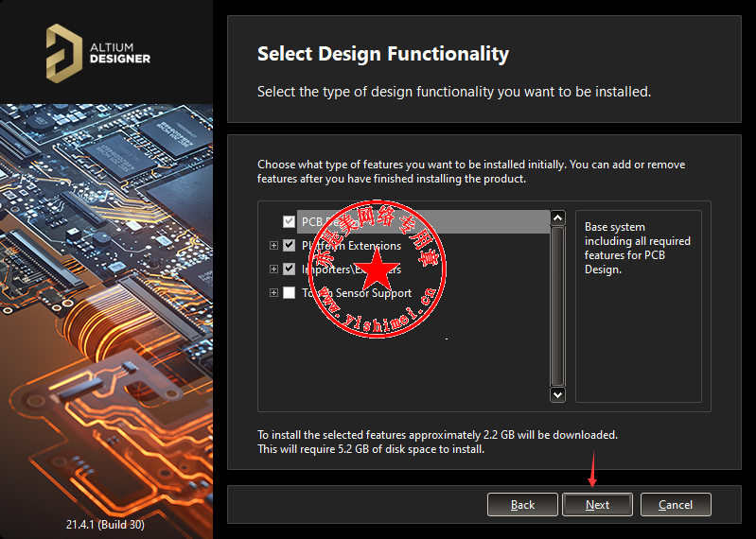Select the Touch Sensor Support row text
This screenshot has width=756, height=539.
click(x=357, y=293)
